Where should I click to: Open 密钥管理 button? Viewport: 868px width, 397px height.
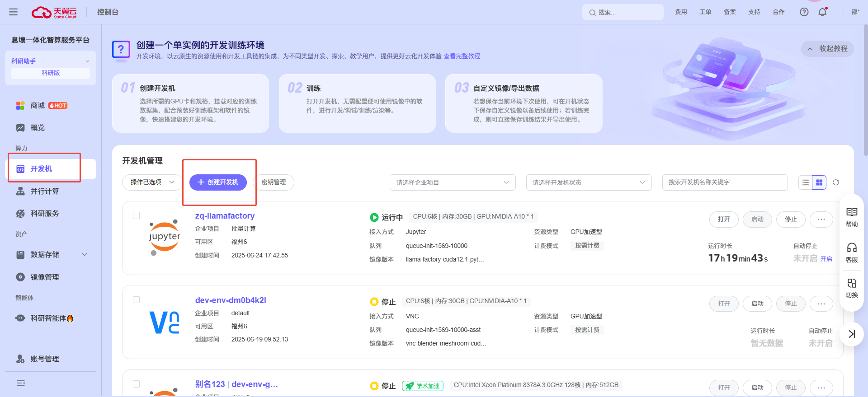point(274,182)
